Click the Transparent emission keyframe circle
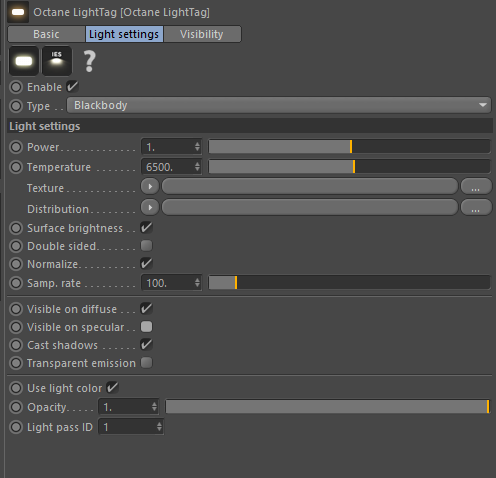 point(16,363)
